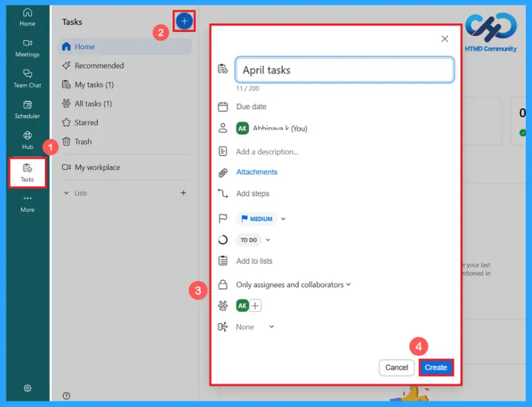Image resolution: width=532 pixels, height=407 pixels.
Task: Click the clipboard icon beside Add to lists
Action: [x=223, y=261]
